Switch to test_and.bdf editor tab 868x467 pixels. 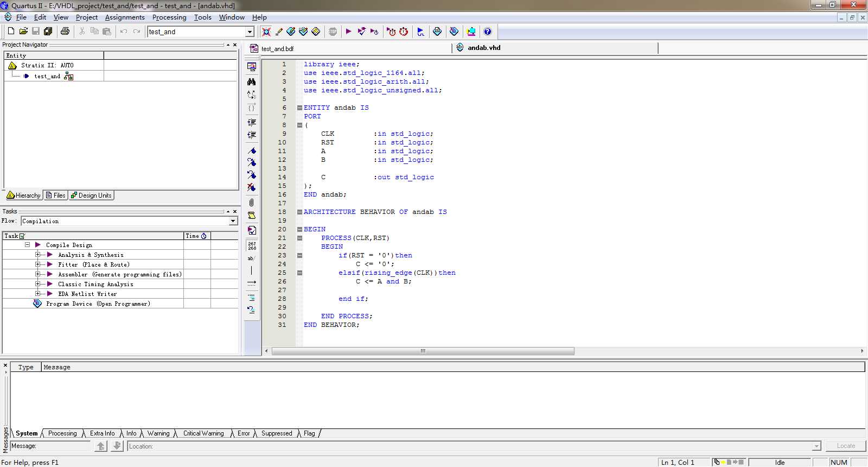point(277,48)
